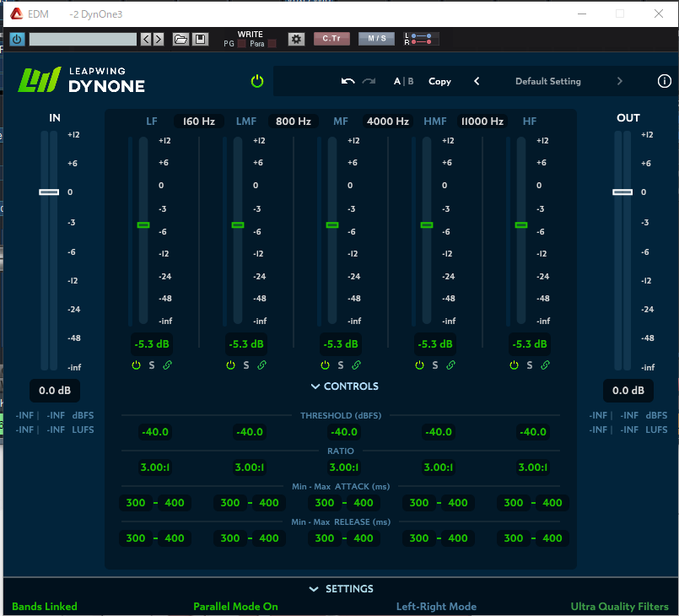Viewport: 679px width, 616px height.
Task: Edit 160 Hz crossover frequency
Action: pos(199,121)
